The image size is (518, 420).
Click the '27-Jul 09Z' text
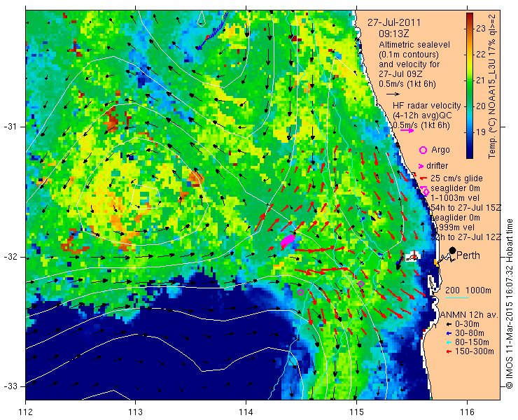(398, 74)
